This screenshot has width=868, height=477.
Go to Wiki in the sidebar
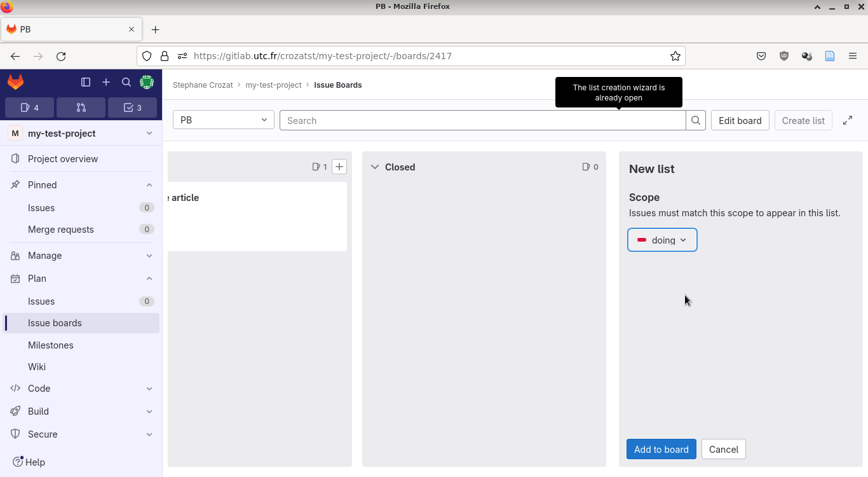[x=37, y=367]
